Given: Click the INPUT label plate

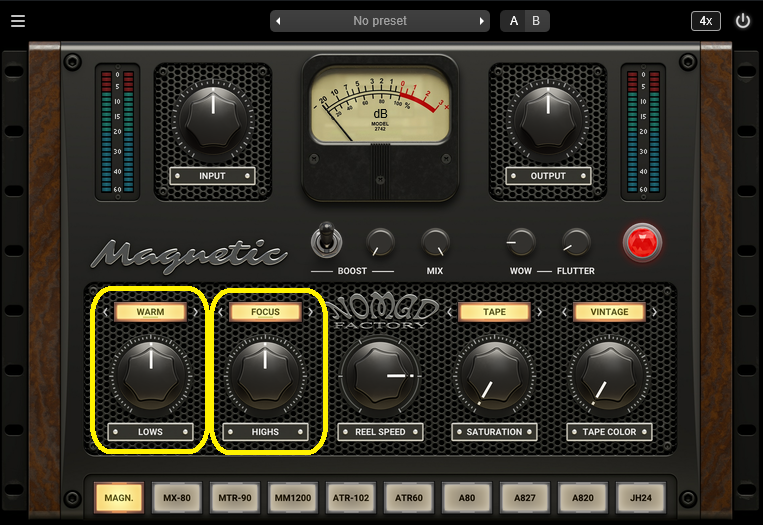Looking at the screenshot, I should (x=212, y=176).
